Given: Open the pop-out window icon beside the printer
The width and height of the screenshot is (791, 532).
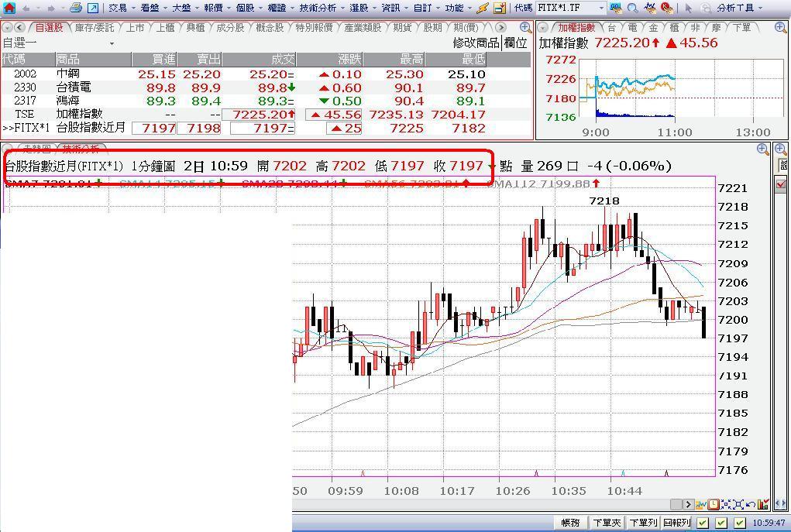Looking at the screenshot, I should [93, 8].
